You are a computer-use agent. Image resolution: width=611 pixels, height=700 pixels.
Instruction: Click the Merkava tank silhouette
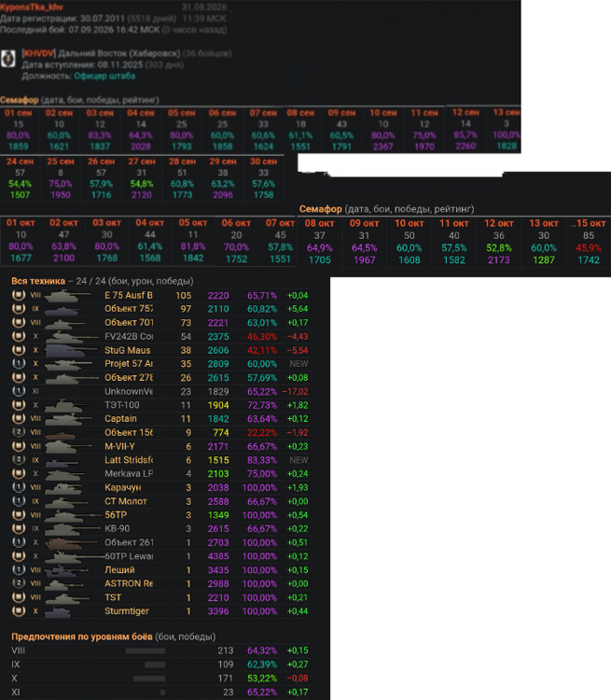pyautogui.click(x=64, y=474)
